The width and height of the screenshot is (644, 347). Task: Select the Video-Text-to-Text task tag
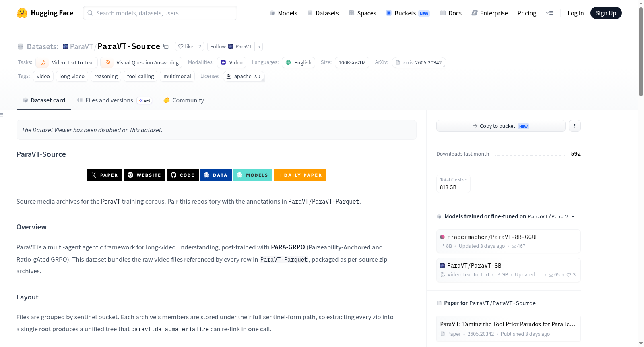point(67,62)
